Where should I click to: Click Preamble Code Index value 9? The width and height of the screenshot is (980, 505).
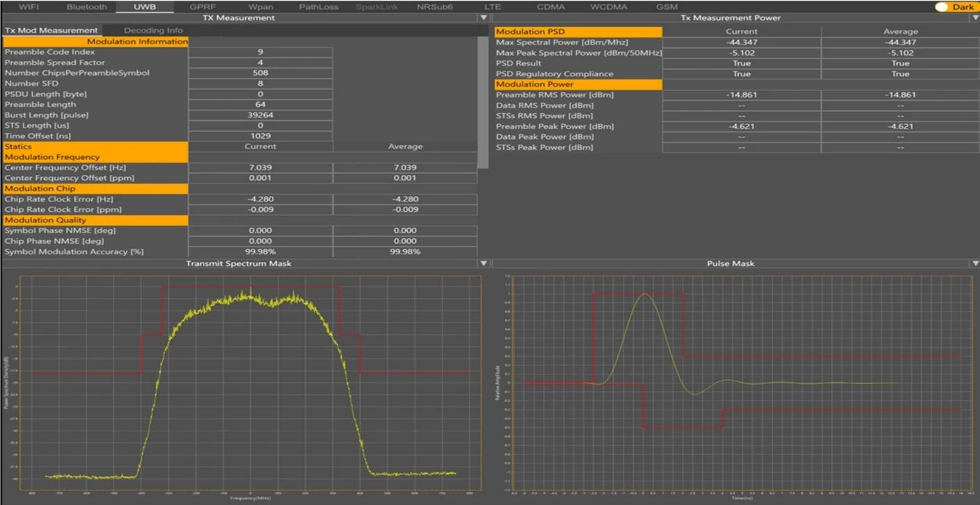coord(261,52)
